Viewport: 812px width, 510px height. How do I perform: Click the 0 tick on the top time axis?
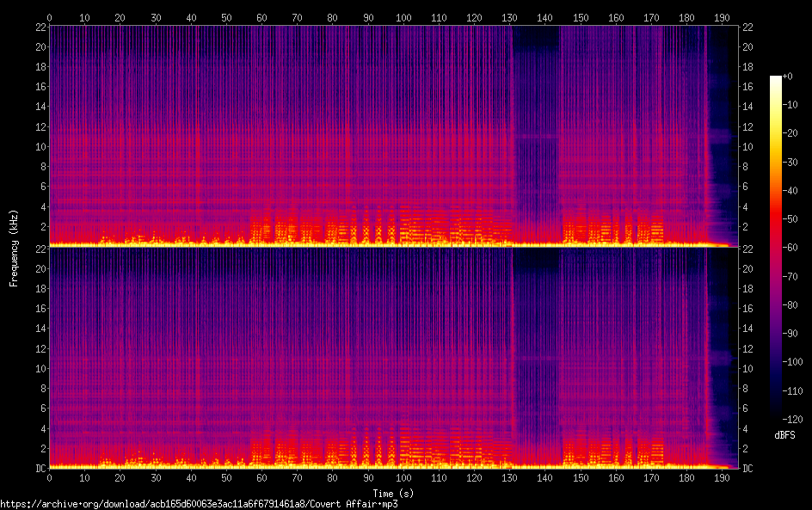pyautogui.click(x=50, y=17)
